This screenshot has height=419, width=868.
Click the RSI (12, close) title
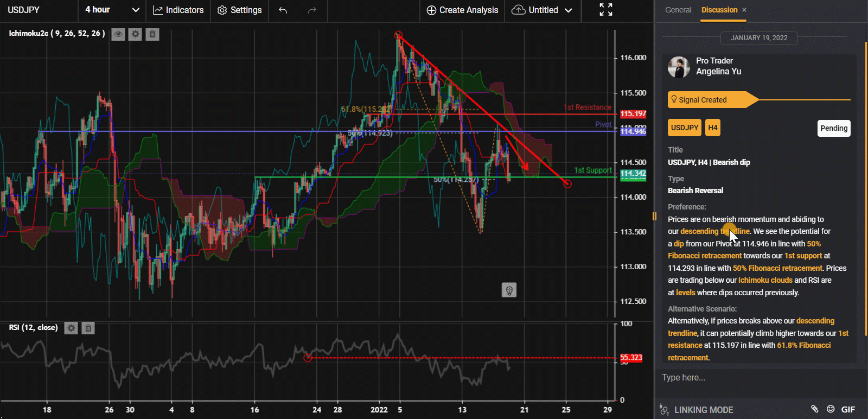tap(33, 327)
